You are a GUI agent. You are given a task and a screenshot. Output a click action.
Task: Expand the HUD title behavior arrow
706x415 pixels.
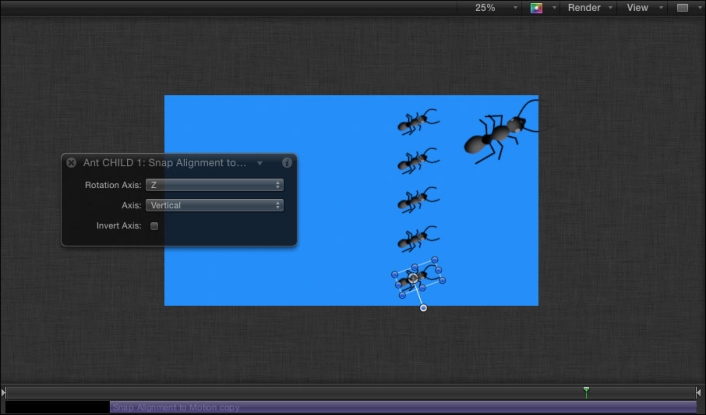(x=260, y=162)
